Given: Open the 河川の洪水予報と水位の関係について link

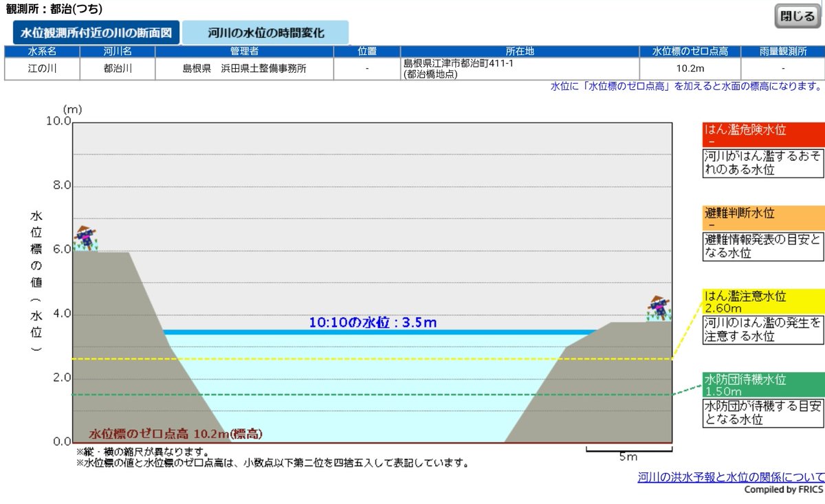Looking at the screenshot, I should click(x=731, y=477).
